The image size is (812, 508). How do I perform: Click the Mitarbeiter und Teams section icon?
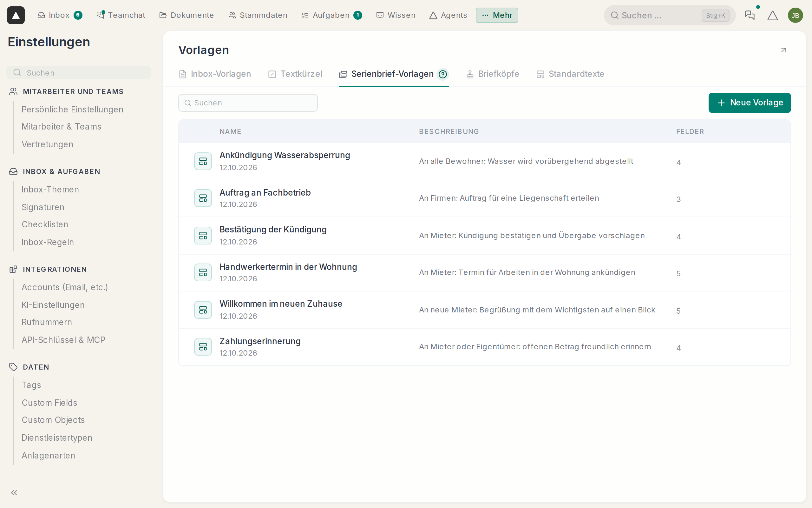[13, 91]
